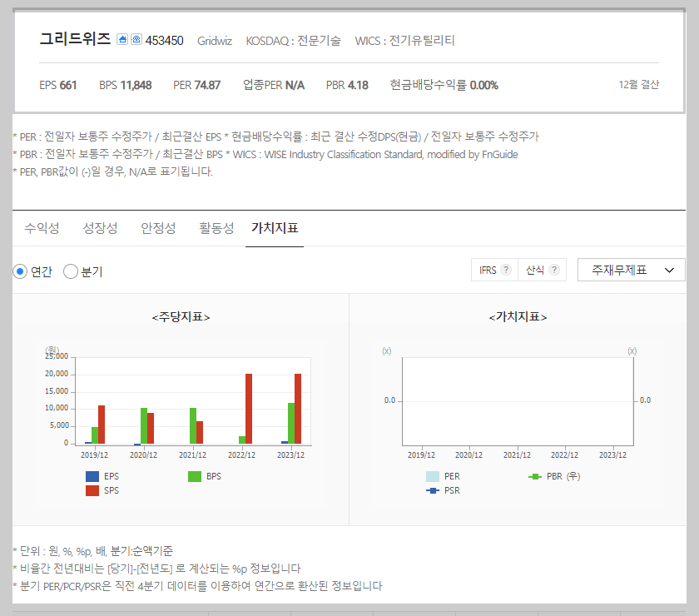Click the stock code 453450
The height and width of the screenshot is (616, 699).
[165, 41]
